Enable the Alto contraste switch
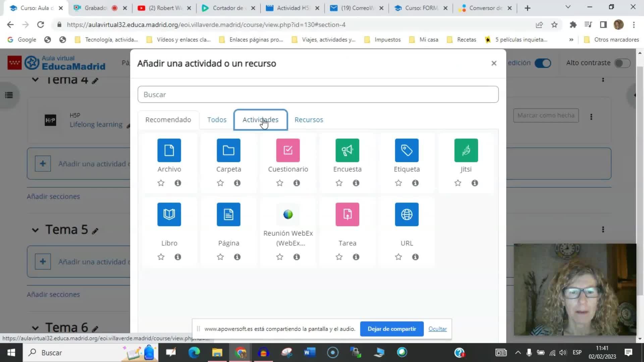The width and height of the screenshot is (644, 362). click(622, 63)
